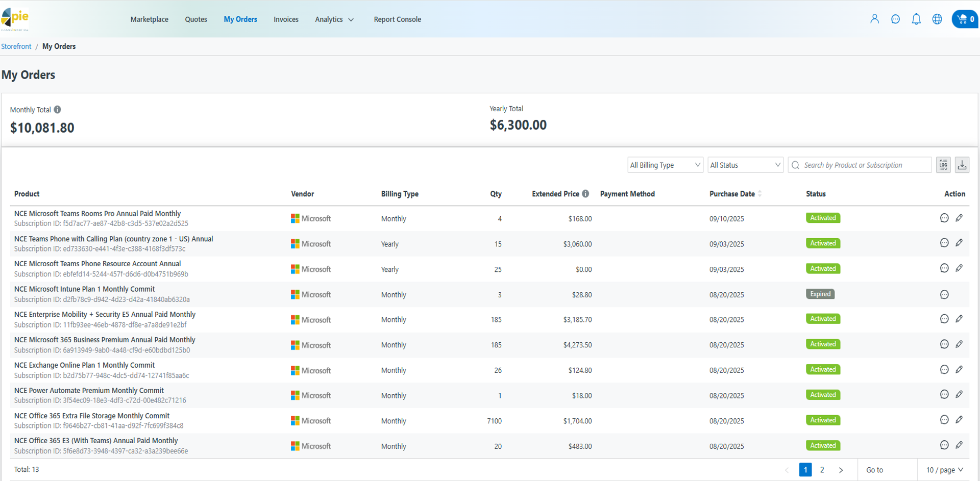Open comments for expired Intune Plan 1
The image size is (980, 481).
click(x=944, y=294)
